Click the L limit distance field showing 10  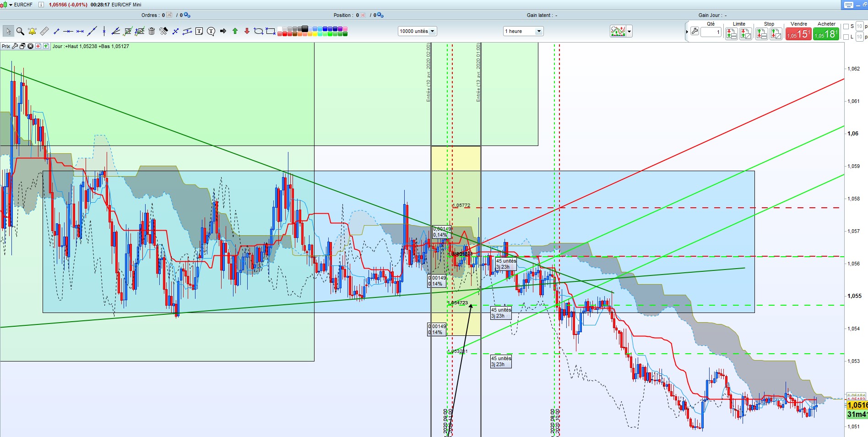[859, 37]
